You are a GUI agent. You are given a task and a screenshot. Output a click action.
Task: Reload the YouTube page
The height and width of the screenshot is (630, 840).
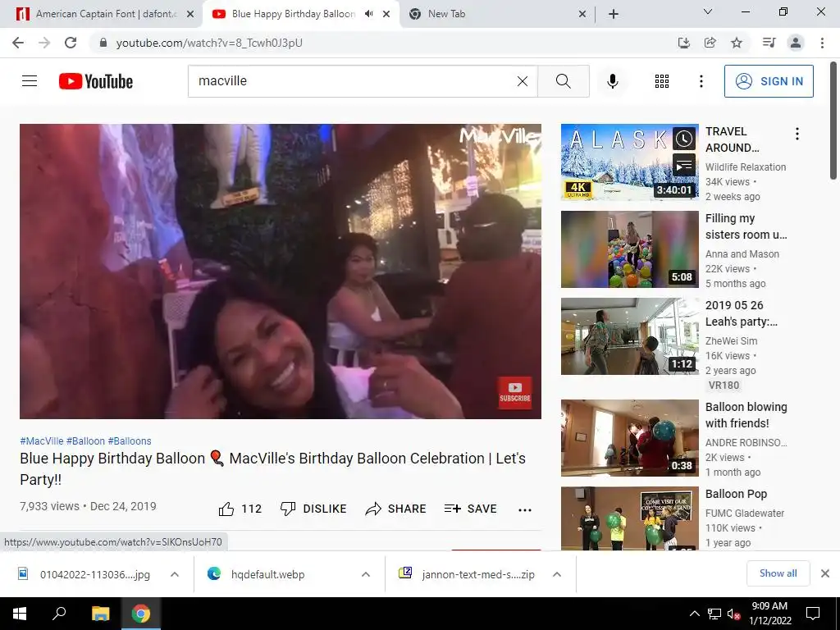point(71,43)
